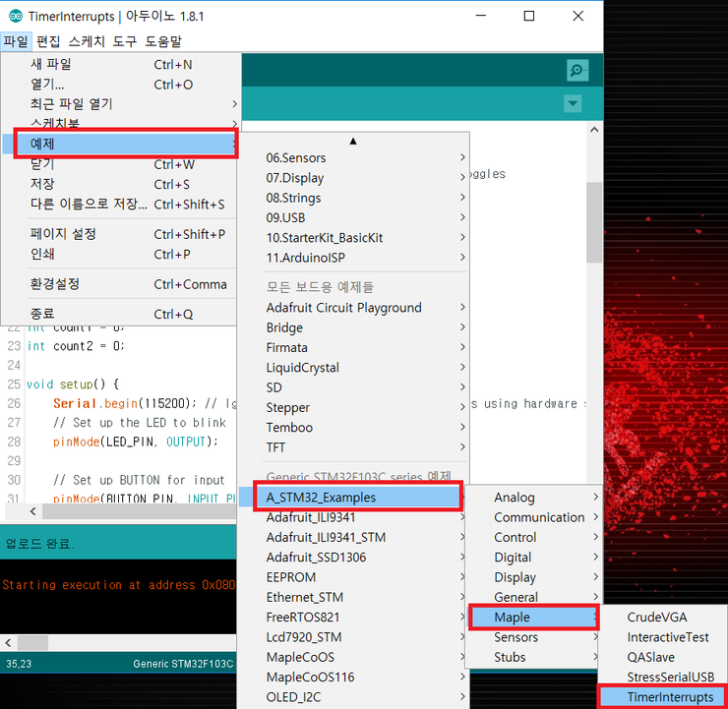This screenshot has width=728, height=709.
Task: Open Sensors category under A_STM32_Examples
Action: [533, 637]
